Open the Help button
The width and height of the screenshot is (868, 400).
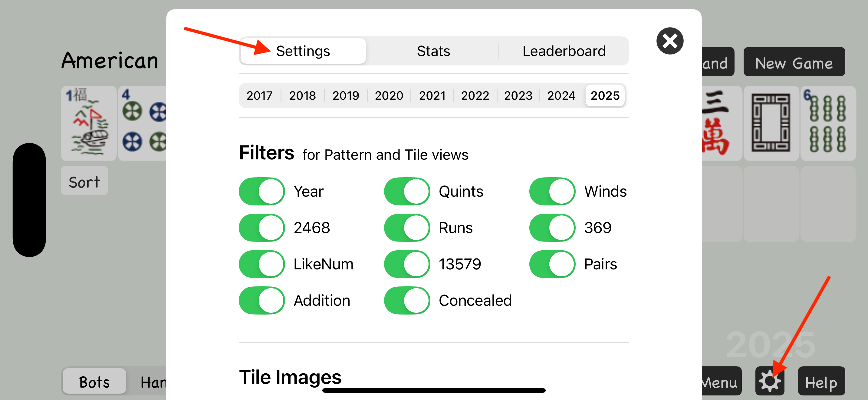tap(821, 381)
